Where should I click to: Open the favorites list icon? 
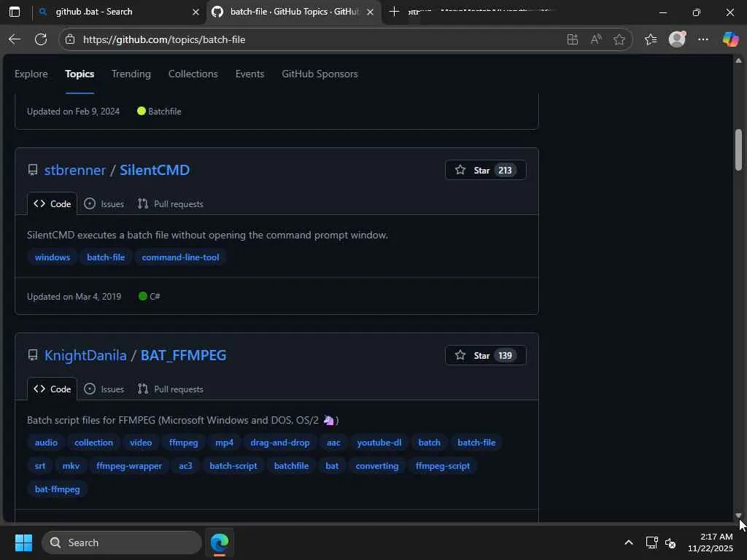coord(651,39)
